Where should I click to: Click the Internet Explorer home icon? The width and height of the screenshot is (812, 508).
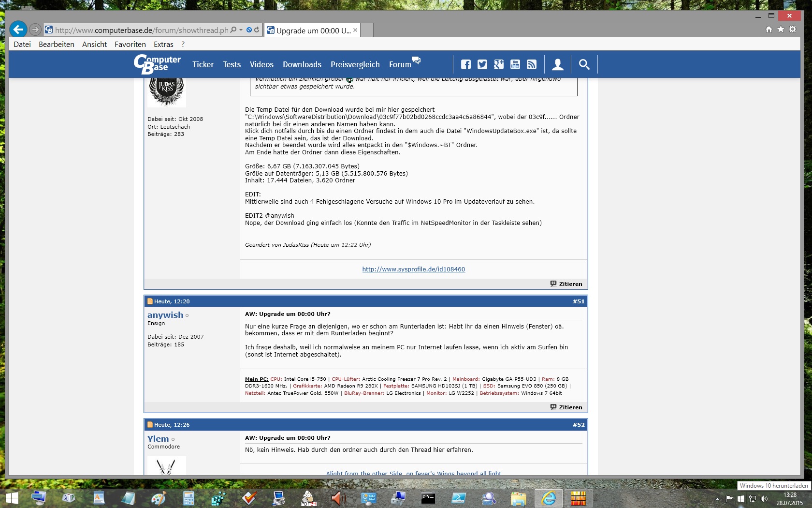[769, 30]
